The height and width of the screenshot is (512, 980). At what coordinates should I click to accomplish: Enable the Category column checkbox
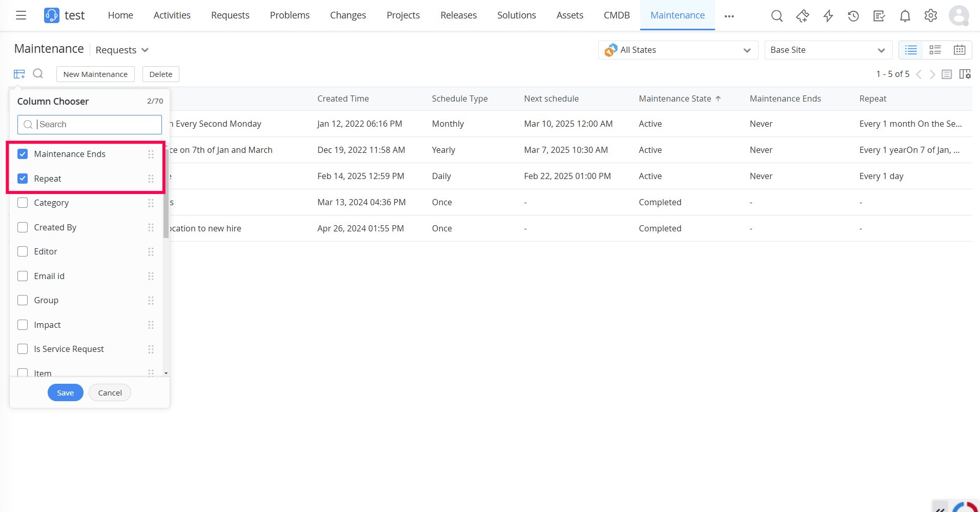(23, 203)
